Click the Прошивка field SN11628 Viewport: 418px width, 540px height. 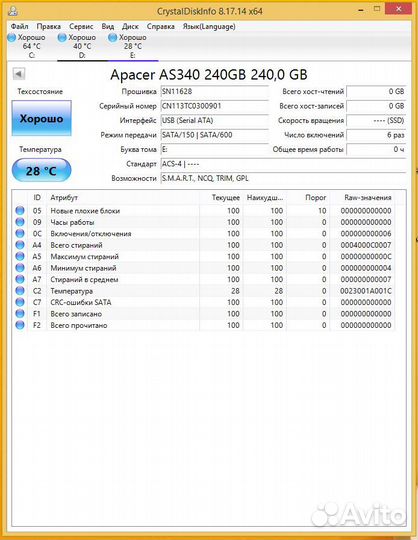(215, 92)
